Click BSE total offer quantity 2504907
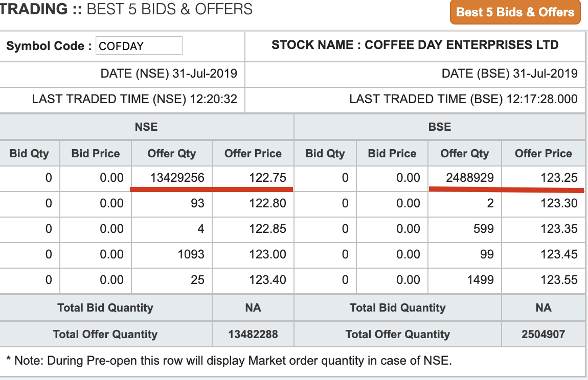This screenshot has height=380, width=588. 543,335
